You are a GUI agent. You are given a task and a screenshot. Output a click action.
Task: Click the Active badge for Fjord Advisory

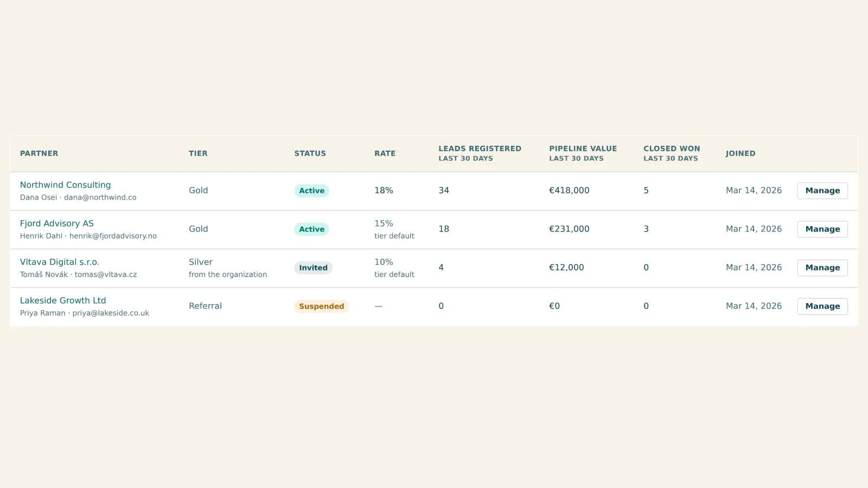coord(312,229)
